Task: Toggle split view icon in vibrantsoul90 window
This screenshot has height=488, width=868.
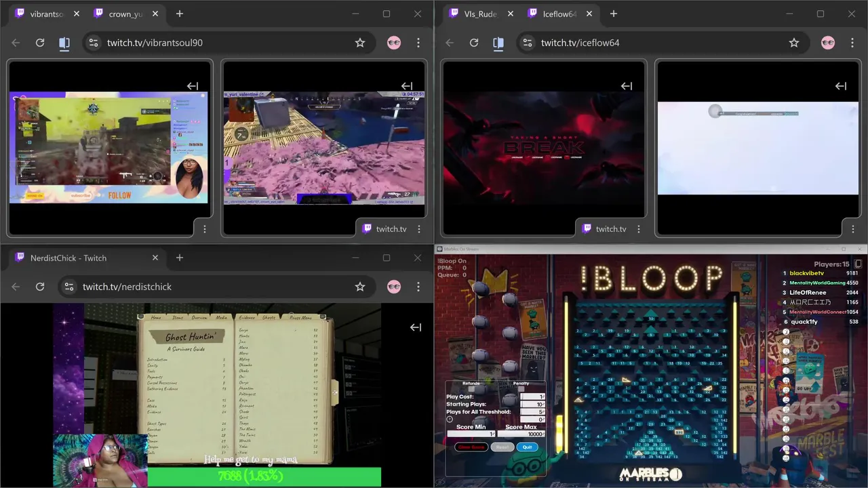Action: tap(64, 43)
